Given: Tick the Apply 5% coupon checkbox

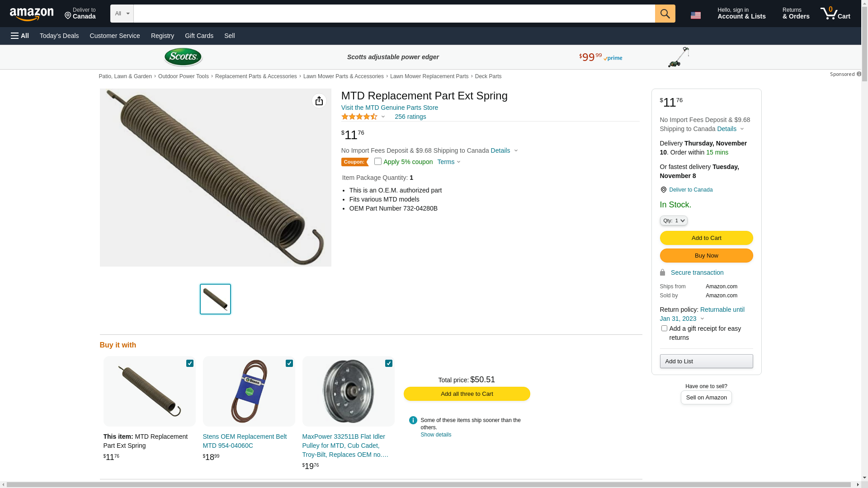Looking at the screenshot, I should click(x=378, y=161).
